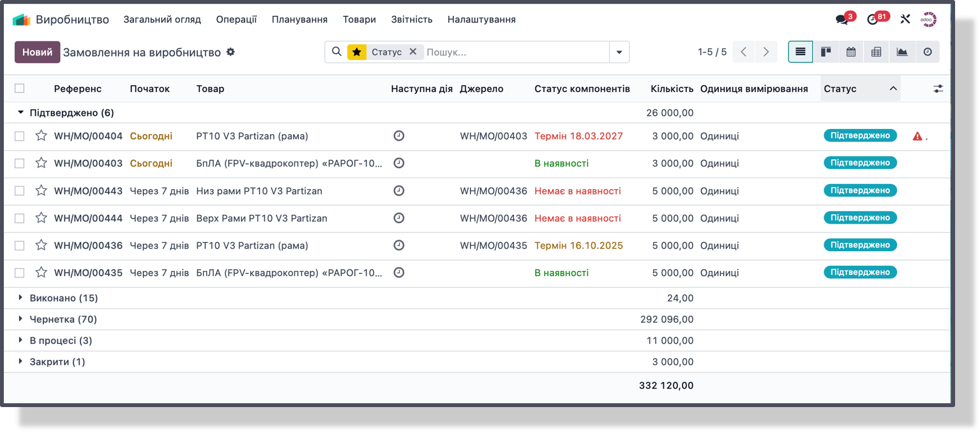Switch to pivot view
Image resolution: width=980 pixels, height=432 pixels.
[x=877, y=52]
